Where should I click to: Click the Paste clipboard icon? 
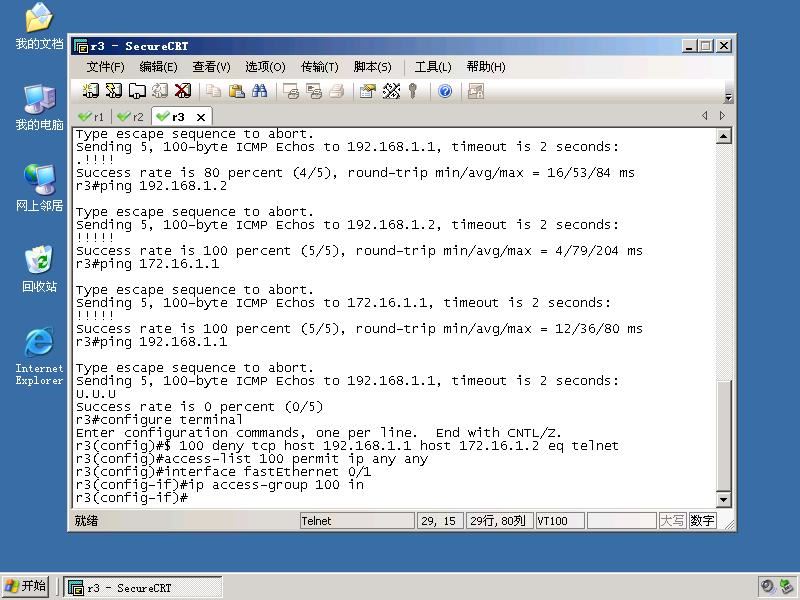tap(236, 91)
